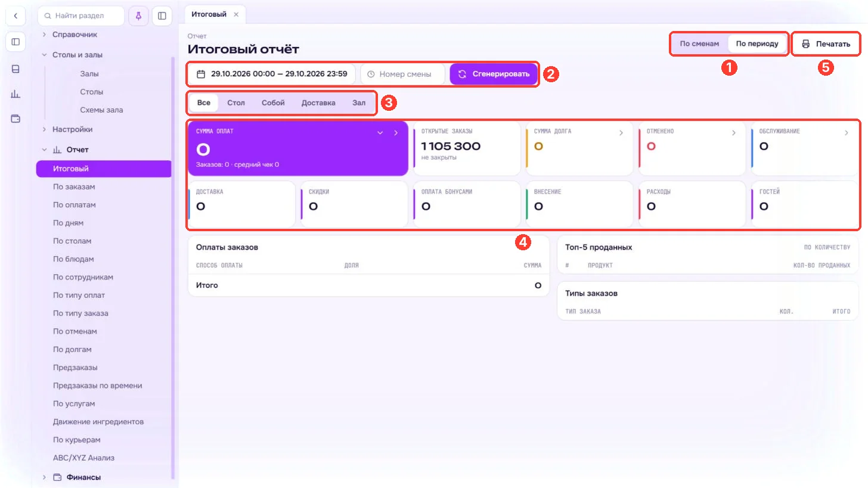Click the Печатать button label
The height and width of the screenshot is (488, 868).
[833, 44]
